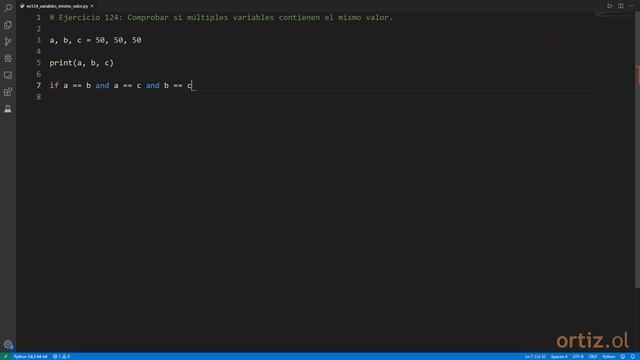
Task: Click the editor vertical scrollbar
Action: 637,149
